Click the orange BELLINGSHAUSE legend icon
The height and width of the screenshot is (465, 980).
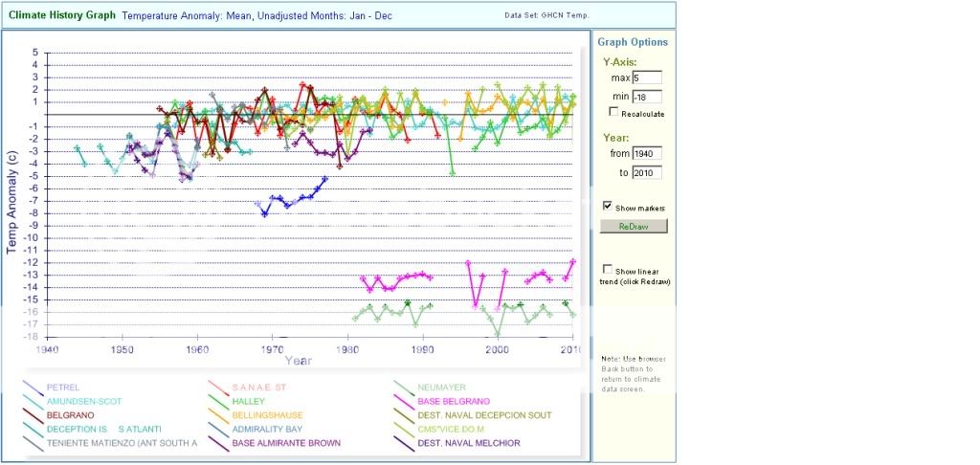[x=217, y=416]
